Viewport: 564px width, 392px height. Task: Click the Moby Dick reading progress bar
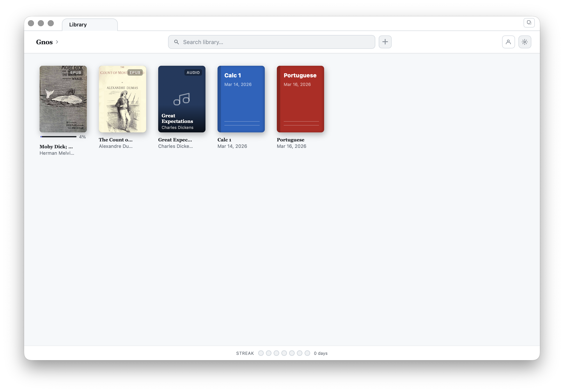pos(58,136)
